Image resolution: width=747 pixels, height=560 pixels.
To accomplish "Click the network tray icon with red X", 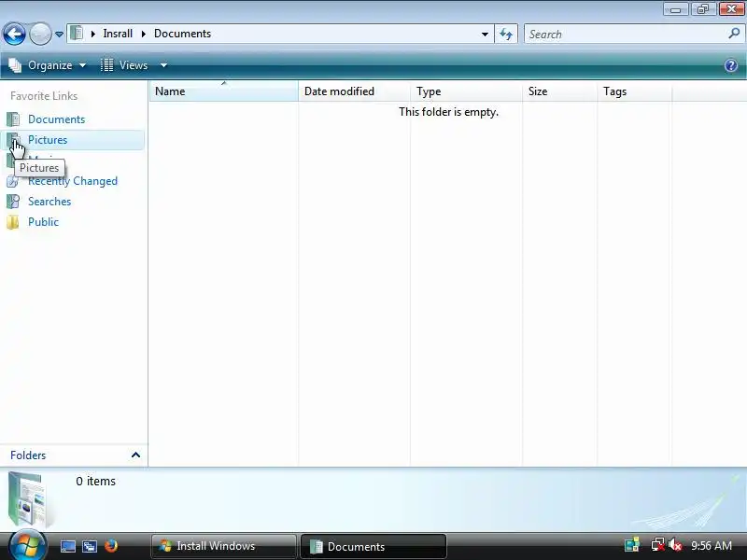I will click(x=657, y=545).
